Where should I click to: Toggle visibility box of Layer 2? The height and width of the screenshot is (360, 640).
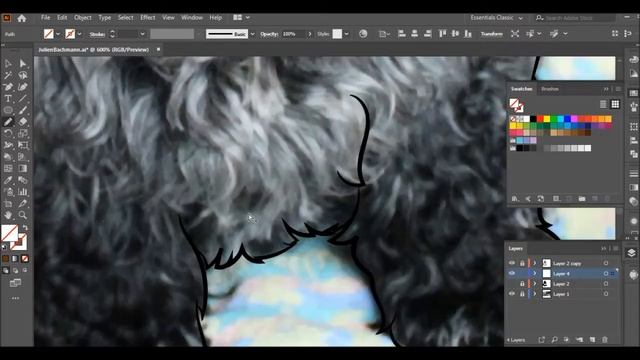(x=512, y=284)
